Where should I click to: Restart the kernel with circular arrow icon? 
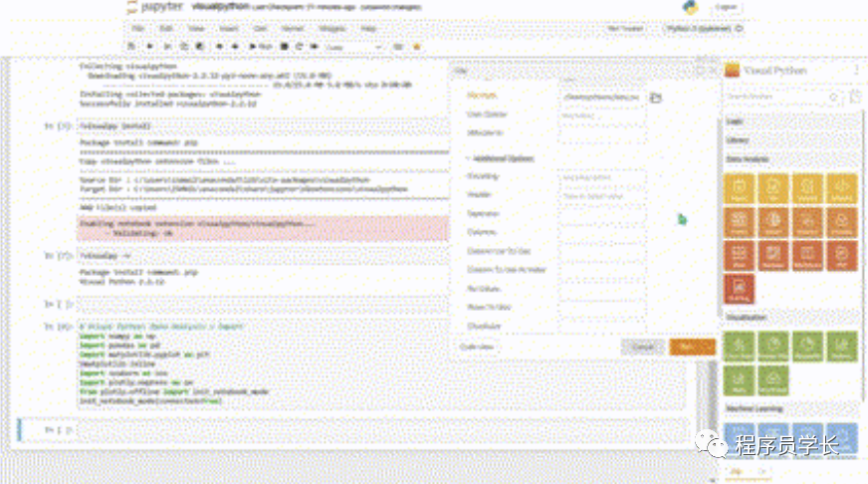pyautogui.click(x=299, y=47)
